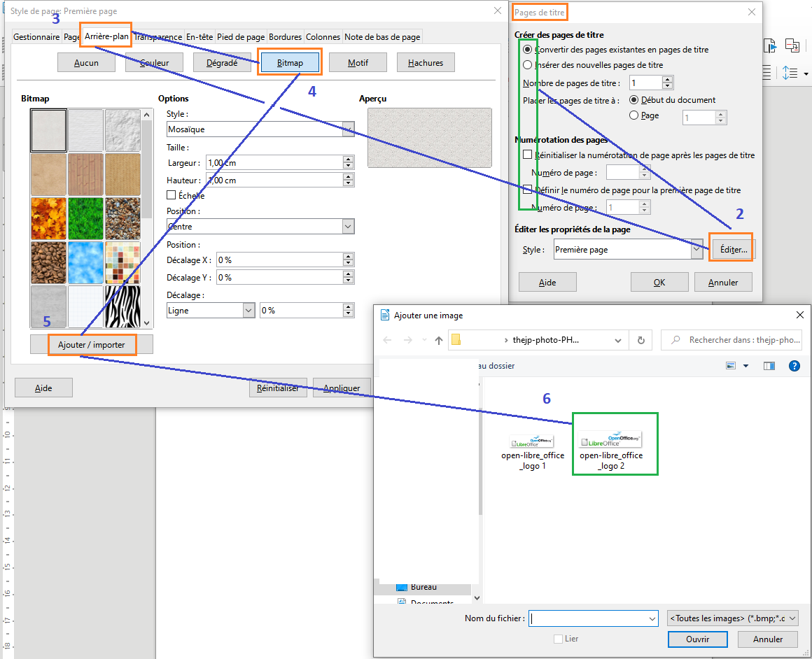Pick the colored squares mosaic bitmap
Screen dimensions: 812x659
(122, 262)
